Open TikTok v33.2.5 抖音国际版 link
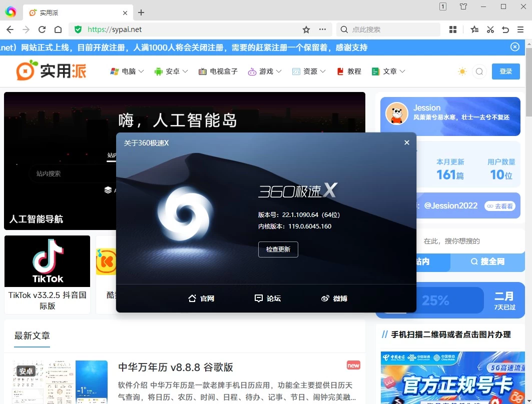This screenshot has width=532, height=404. 47,300
